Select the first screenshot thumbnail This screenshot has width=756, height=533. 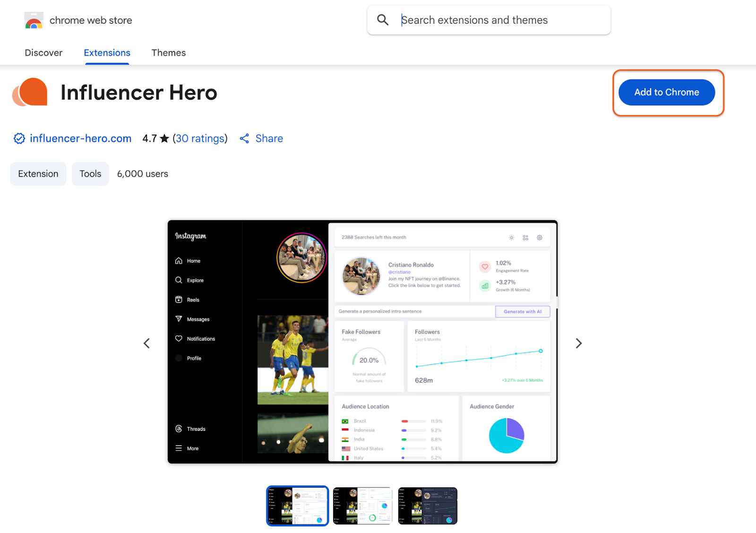298,506
